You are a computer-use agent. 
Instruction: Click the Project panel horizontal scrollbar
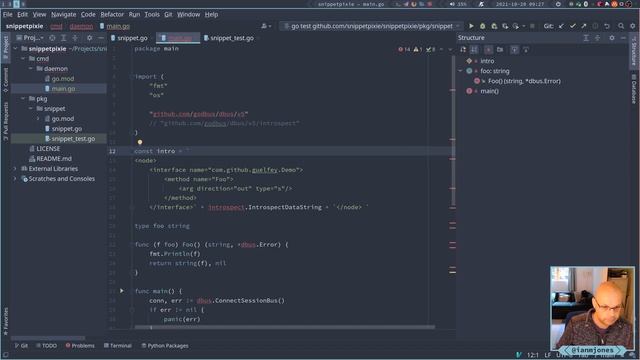48,338
